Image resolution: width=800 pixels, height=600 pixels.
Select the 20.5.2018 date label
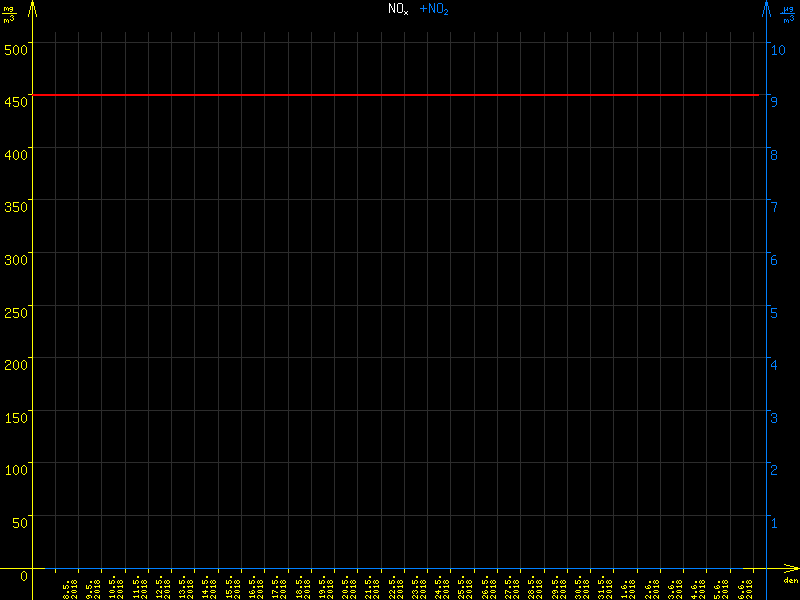point(348,587)
